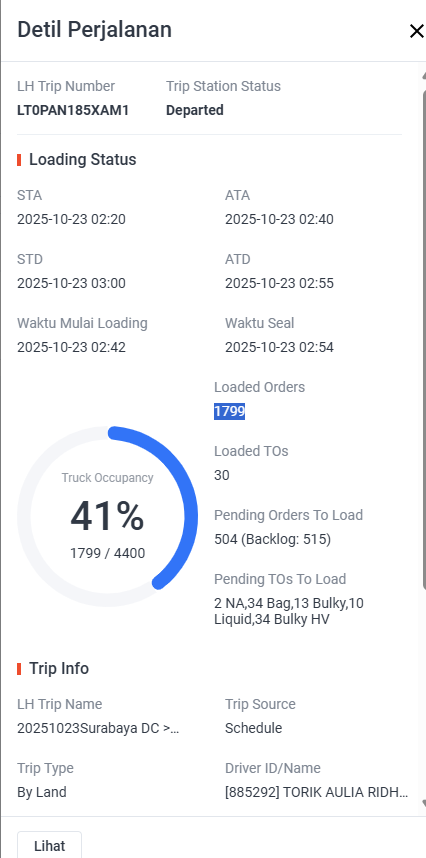Click the ATD timestamp 02:55
This screenshot has height=858, width=426.
click(x=279, y=283)
